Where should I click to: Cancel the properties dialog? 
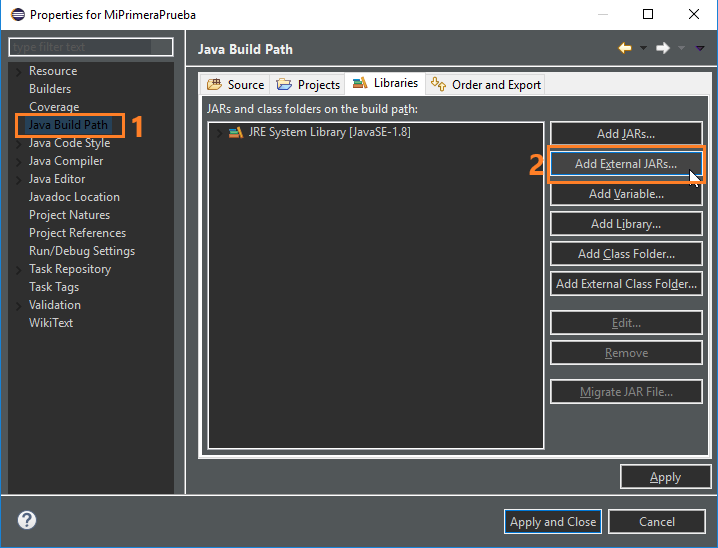coord(657,521)
